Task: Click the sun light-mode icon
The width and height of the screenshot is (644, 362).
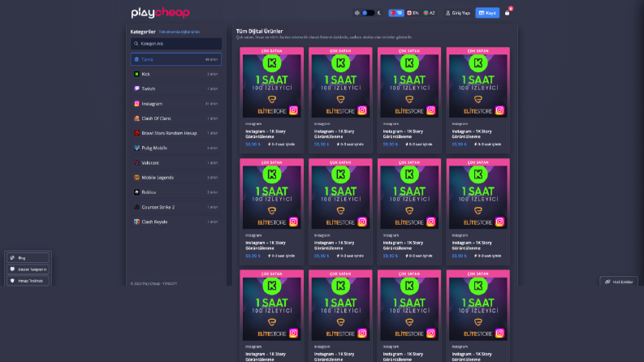Action: point(357,13)
